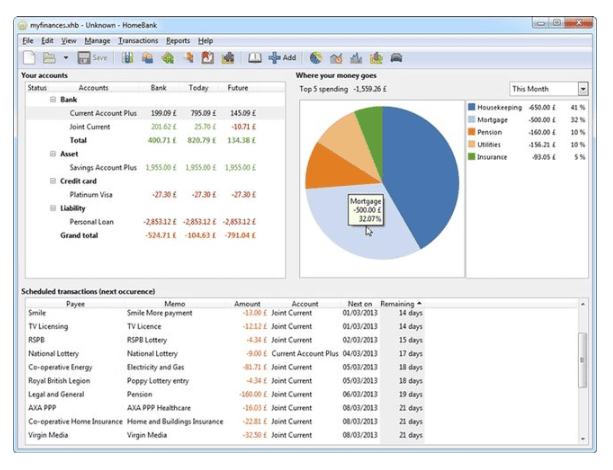This screenshot has height=470, width=613.
Task: Click the scheduled list scrollbar down arrow
Action: click(583, 439)
